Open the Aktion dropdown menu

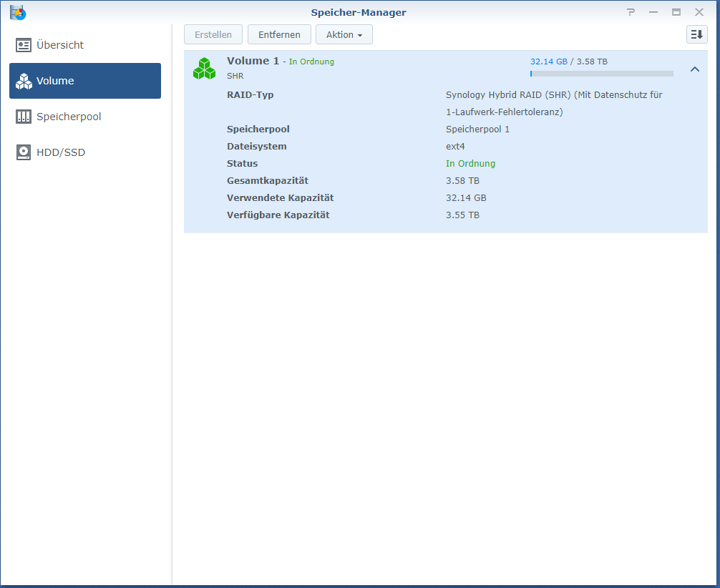pyautogui.click(x=344, y=34)
